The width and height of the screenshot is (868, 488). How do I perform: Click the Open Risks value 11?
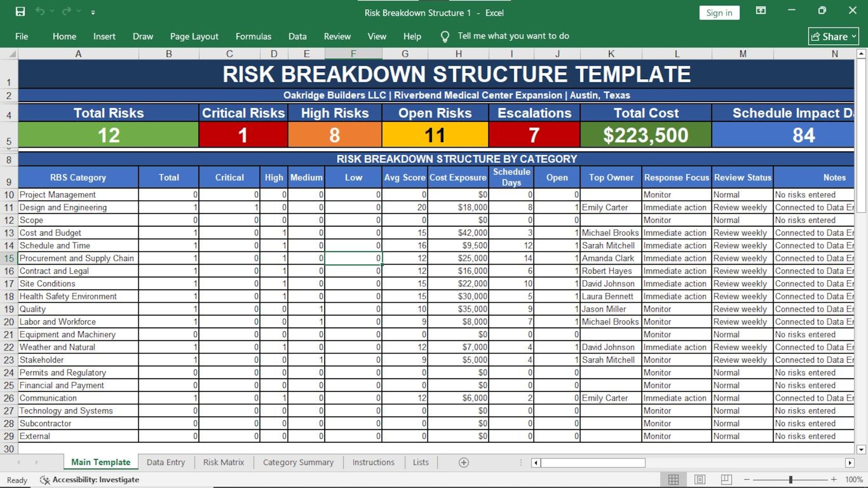435,135
